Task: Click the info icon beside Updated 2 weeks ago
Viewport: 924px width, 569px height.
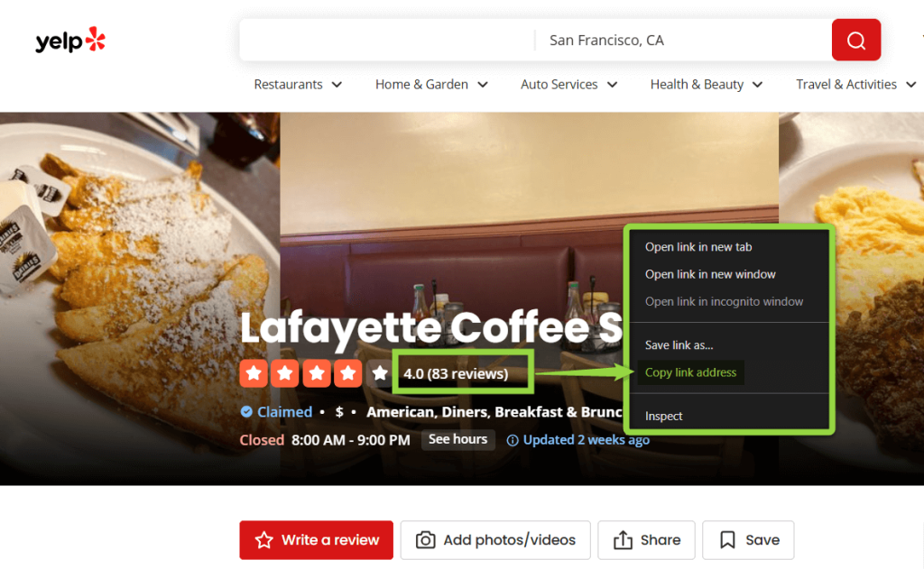Action: coord(513,440)
